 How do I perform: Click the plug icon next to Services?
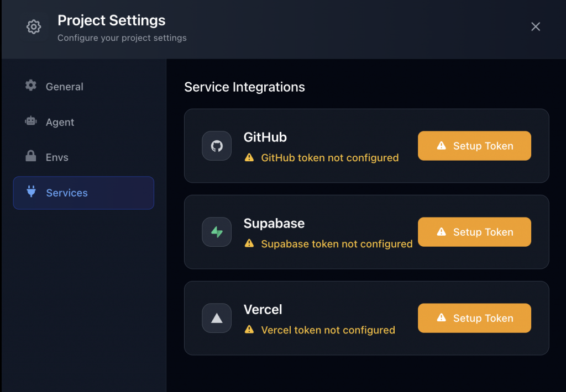point(31,192)
